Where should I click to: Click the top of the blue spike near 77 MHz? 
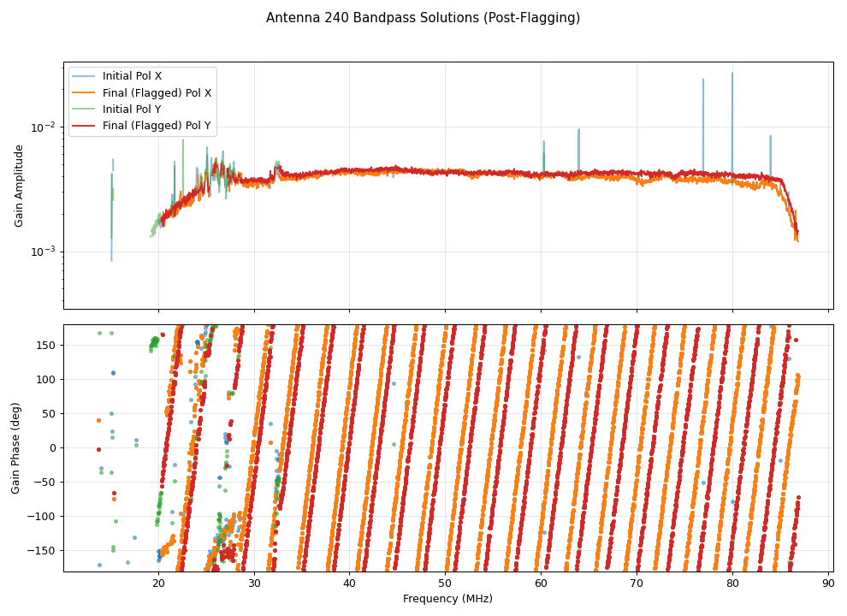point(703,80)
